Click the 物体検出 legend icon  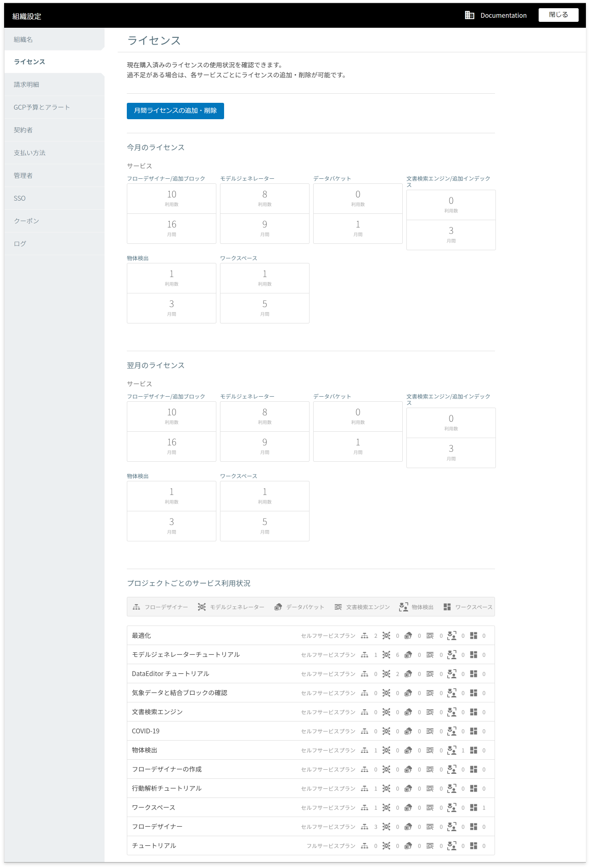pos(404,607)
